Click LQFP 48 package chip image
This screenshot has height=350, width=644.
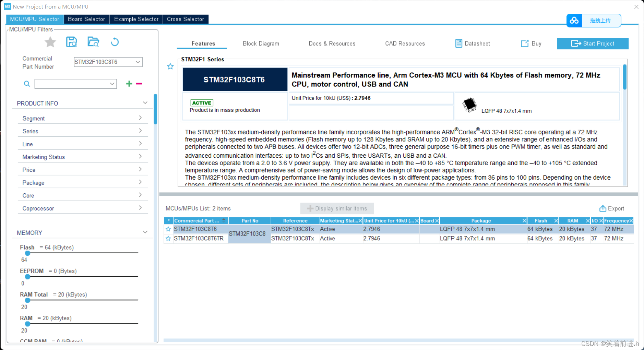click(469, 105)
